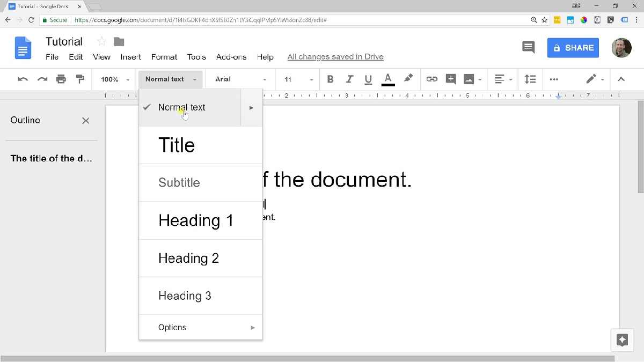Click the Tutorial document title field
Viewport: 644px width, 362px height.
coord(64,41)
